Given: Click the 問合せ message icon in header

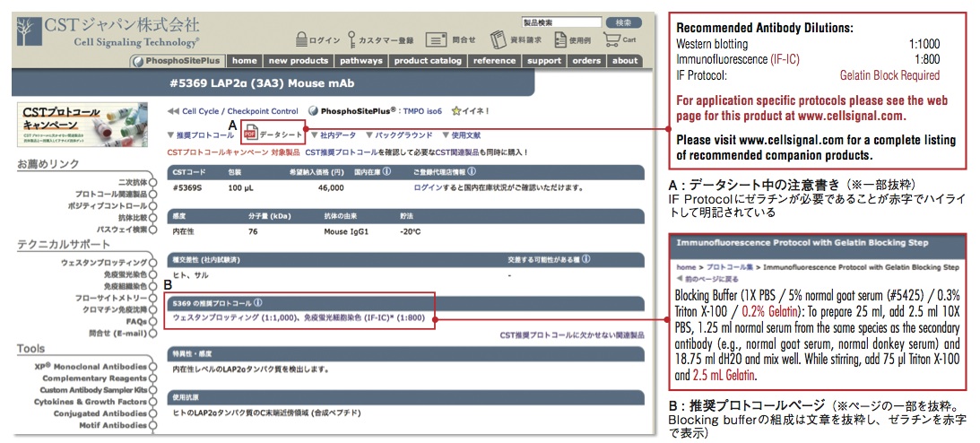Looking at the screenshot, I should point(437,39).
